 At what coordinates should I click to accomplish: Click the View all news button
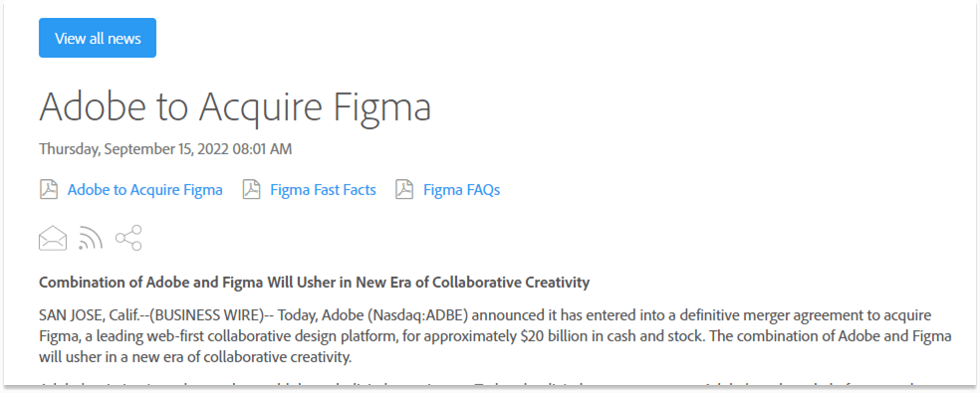click(98, 38)
